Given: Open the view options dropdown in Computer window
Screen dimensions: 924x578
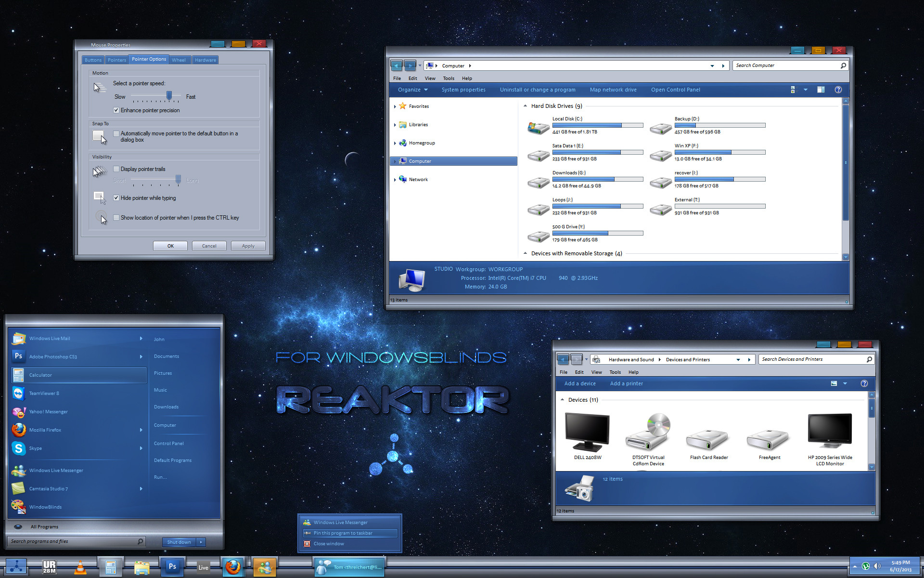Looking at the screenshot, I should point(806,90).
